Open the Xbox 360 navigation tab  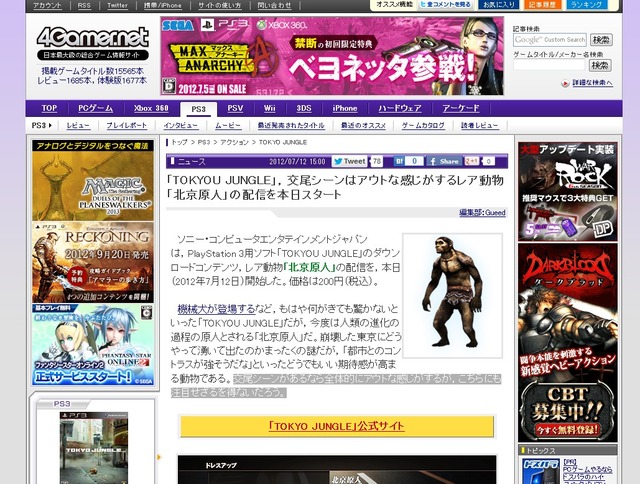(151, 108)
